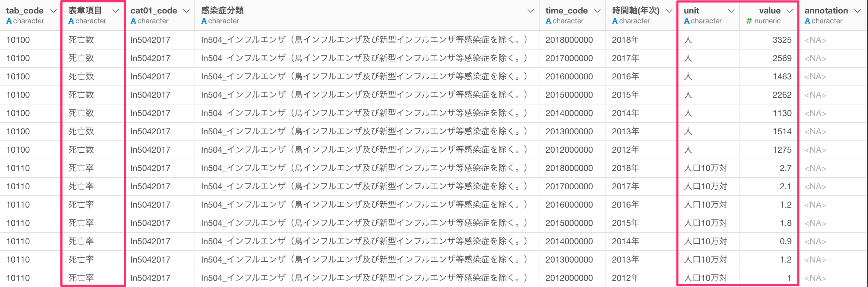The image size is (868, 287).
Task: Select the 感染症分類 column header
Action: 367,15
